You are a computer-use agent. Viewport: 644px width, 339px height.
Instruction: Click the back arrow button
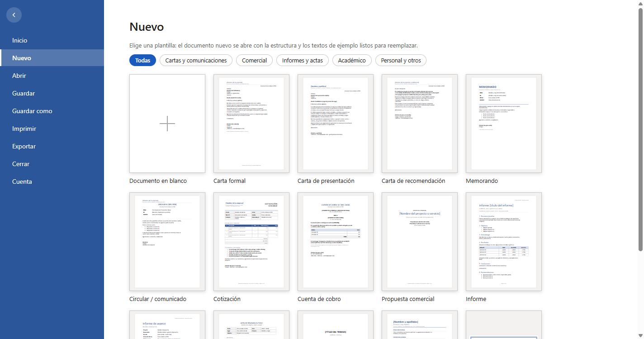coord(14,15)
